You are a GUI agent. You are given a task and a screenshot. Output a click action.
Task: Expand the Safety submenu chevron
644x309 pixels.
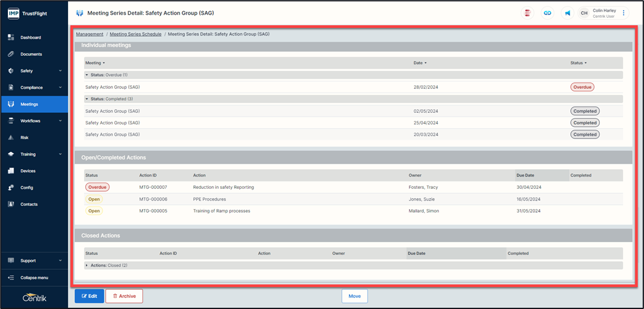tap(60, 71)
